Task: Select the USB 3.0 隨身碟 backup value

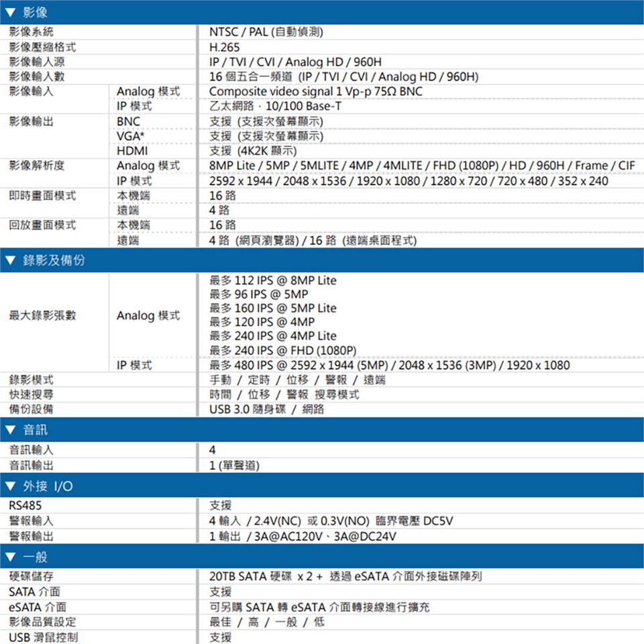Action: click(x=248, y=409)
